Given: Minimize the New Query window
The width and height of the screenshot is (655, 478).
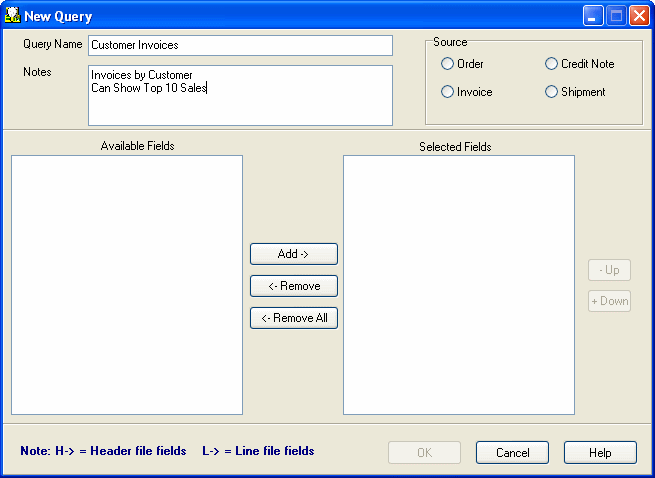Looking at the screenshot, I should (594, 16).
